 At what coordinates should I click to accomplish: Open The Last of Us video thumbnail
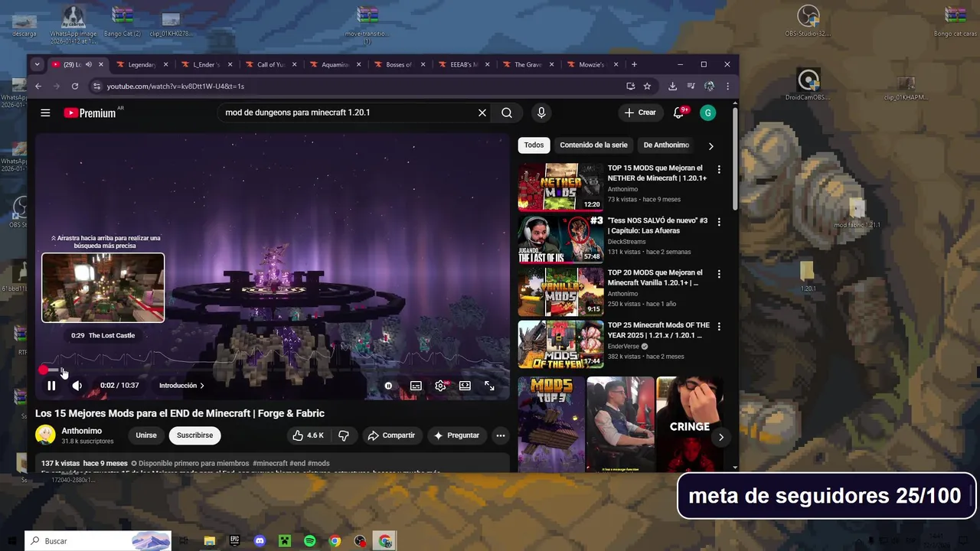pos(561,239)
